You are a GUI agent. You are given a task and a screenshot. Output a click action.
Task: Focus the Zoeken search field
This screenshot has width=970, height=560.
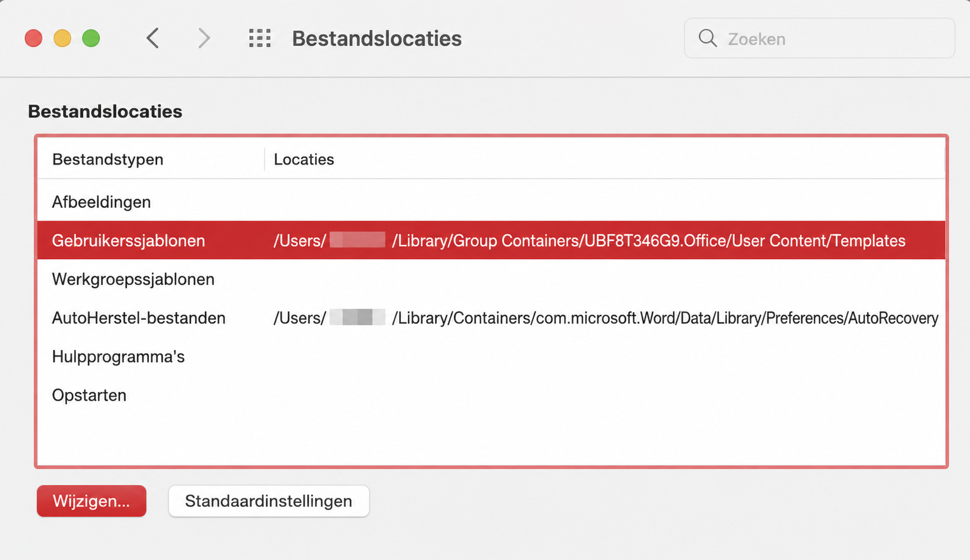tap(820, 38)
